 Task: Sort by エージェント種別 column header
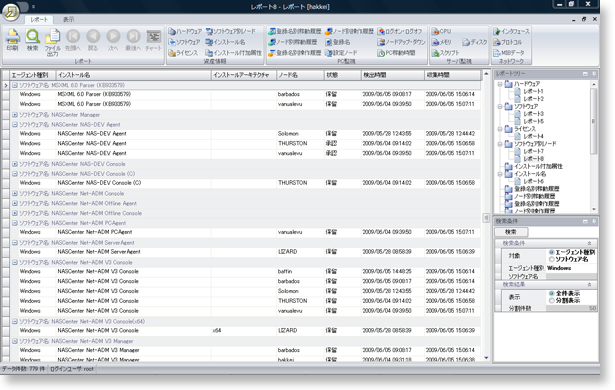pyautogui.click(x=33, y=75)
